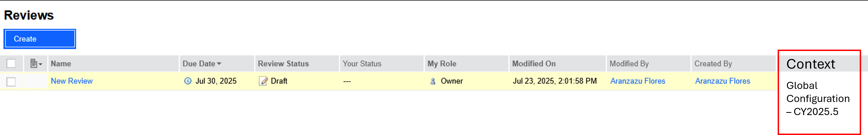The image size is (868, 135).
Task: Tick the select-all checkbox in the header
Action: click(11, 63)
